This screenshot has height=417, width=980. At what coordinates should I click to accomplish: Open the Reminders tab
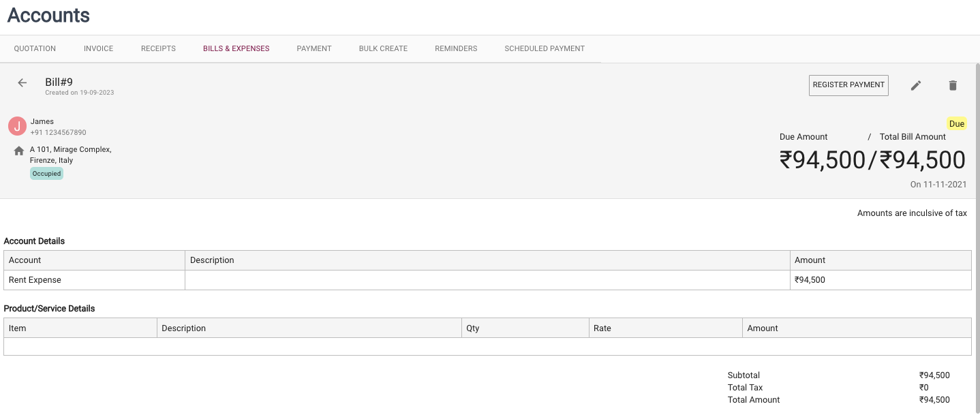[456, 48]
